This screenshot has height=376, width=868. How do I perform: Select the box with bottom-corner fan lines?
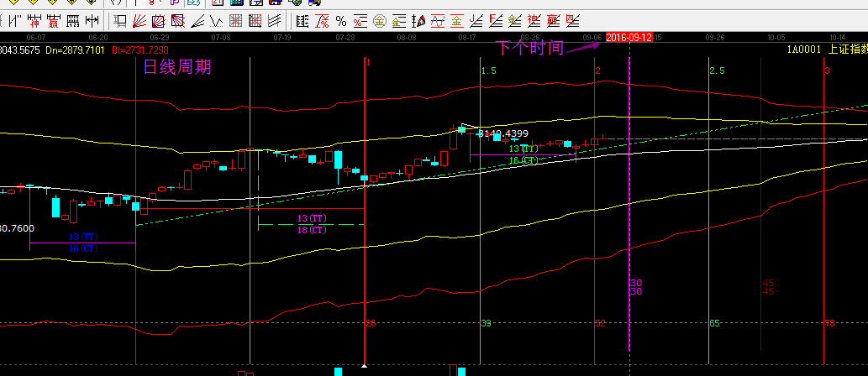coord(158,21)
